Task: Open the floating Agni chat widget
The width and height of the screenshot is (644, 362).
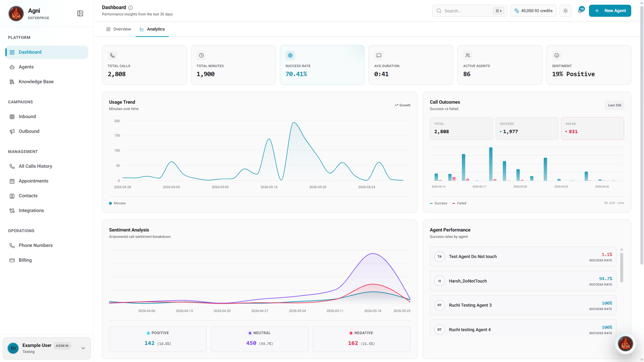Action: click(626, 344)
